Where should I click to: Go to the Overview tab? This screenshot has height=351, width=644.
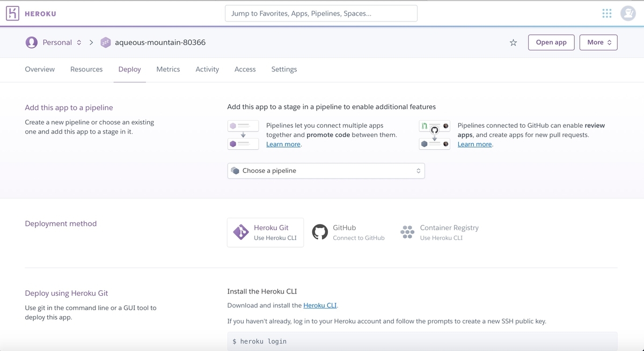coord(40,69)
